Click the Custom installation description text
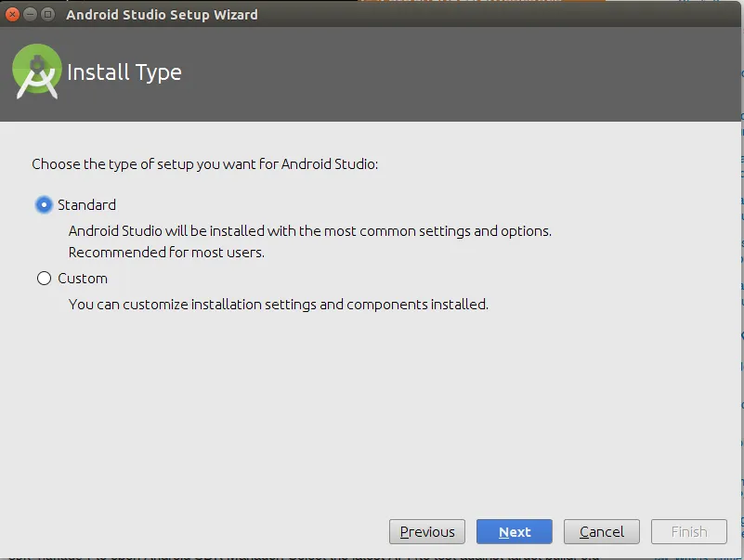Image resolution: width=744 pixels, height=560 pixels. pos(278,305)
